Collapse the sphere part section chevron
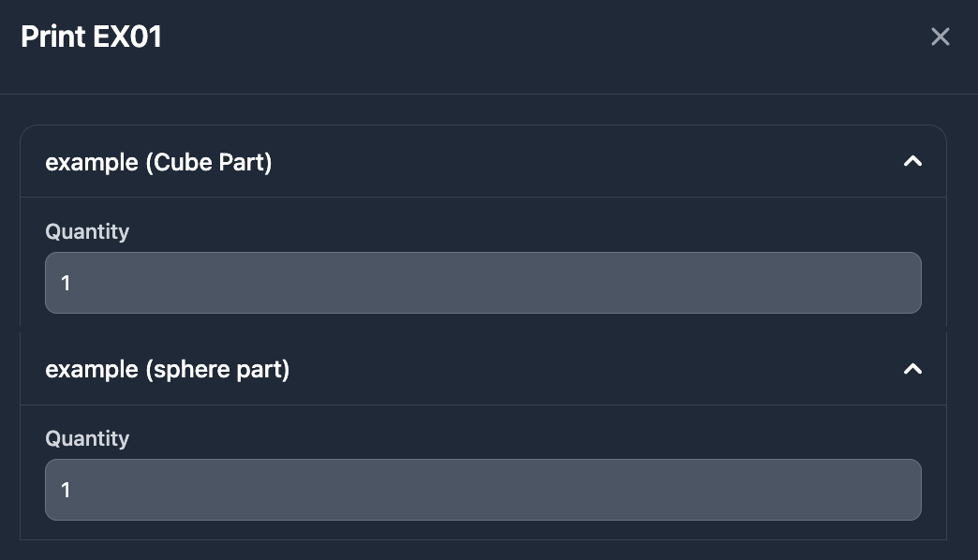This screenshot has height=560, width=978. click(912, 369)
